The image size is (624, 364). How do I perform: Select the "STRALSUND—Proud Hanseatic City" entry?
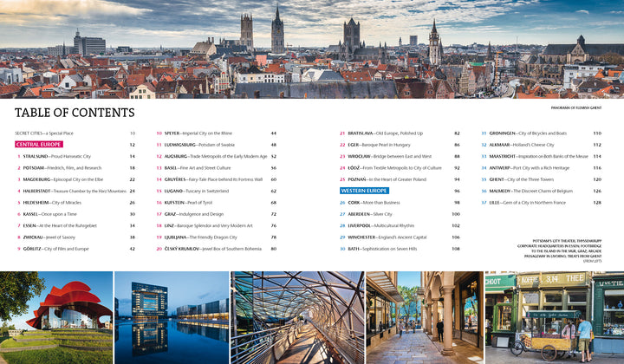(56, 156)
